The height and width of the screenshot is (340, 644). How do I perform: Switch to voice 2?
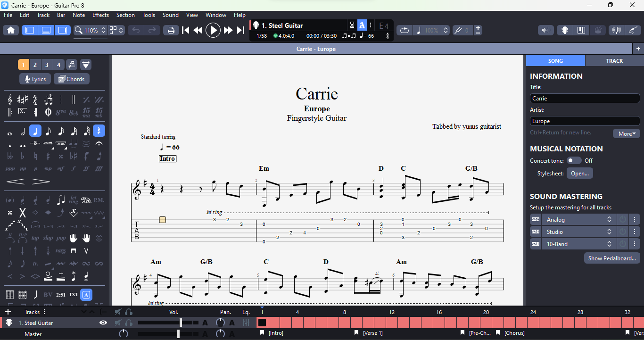tap(35, 65)
